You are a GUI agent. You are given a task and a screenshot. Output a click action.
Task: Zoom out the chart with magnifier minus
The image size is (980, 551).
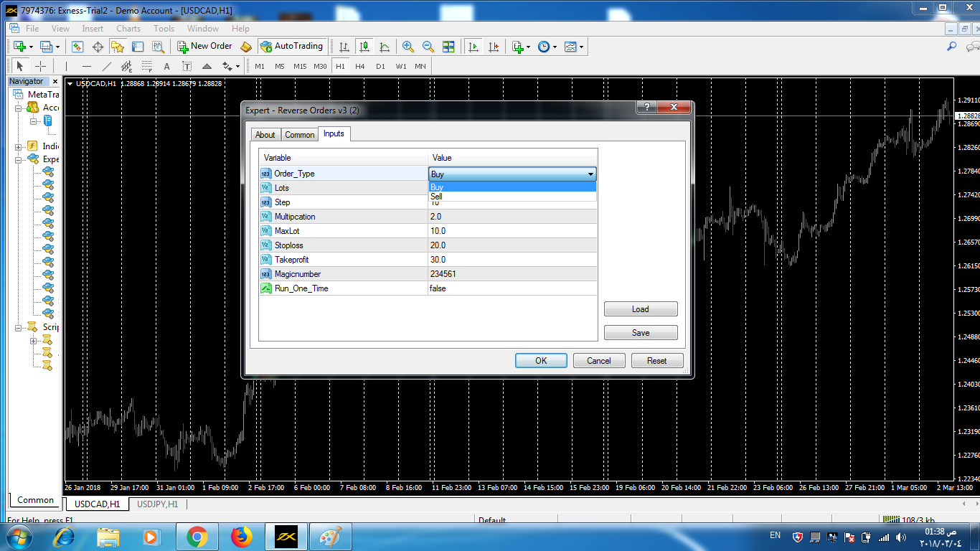coord(428,47)
